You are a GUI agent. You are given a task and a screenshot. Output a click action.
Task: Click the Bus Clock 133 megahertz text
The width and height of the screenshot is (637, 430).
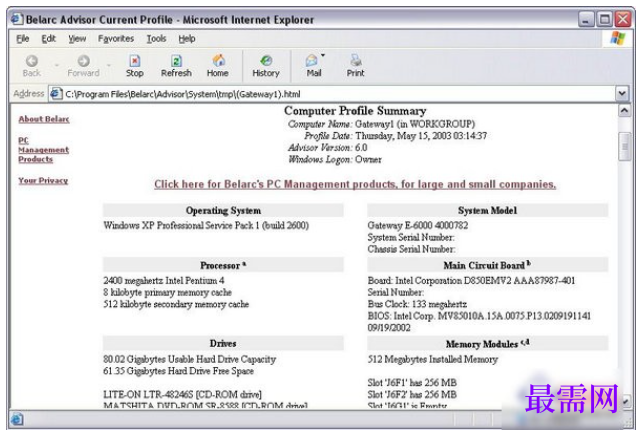click(x=417, y=304)
